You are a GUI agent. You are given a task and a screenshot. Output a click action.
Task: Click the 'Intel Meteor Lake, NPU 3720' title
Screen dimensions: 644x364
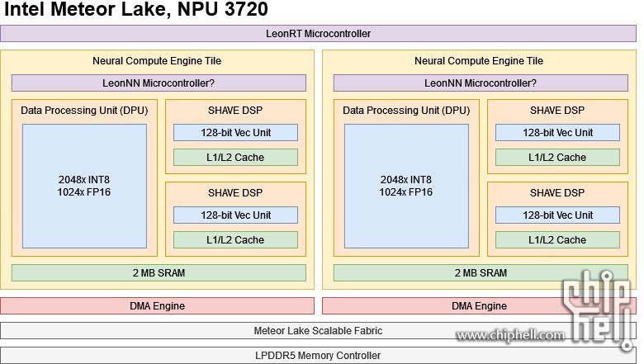tap(136, 9)
